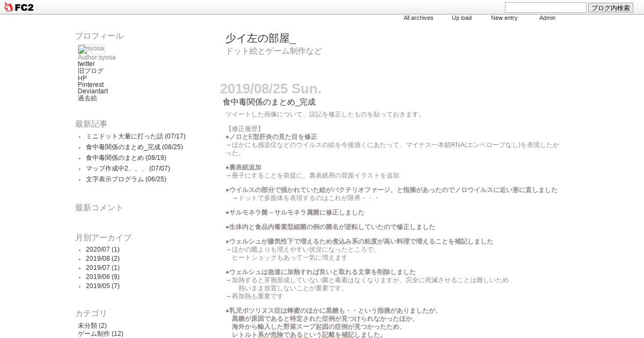
Task: Open the HP link in profile
Action: click(82, 78)
